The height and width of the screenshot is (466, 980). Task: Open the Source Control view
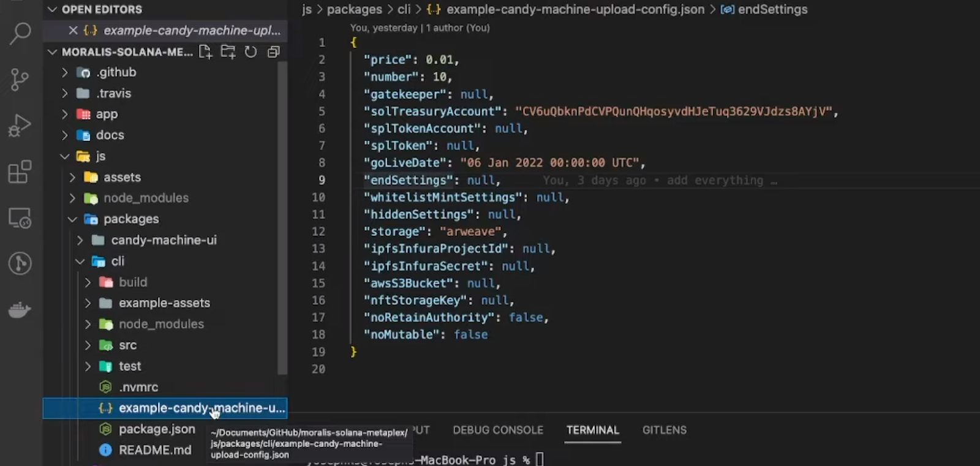click(x=20, y=79)
